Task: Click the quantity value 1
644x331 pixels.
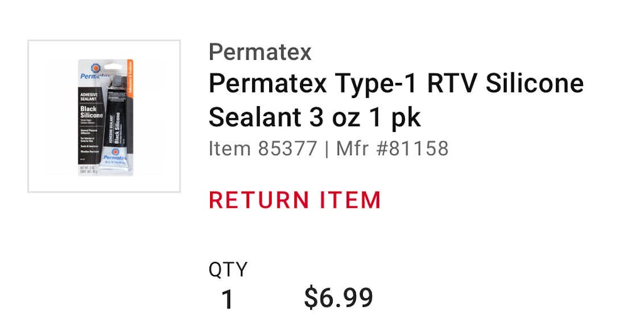Action: (228, 300)
